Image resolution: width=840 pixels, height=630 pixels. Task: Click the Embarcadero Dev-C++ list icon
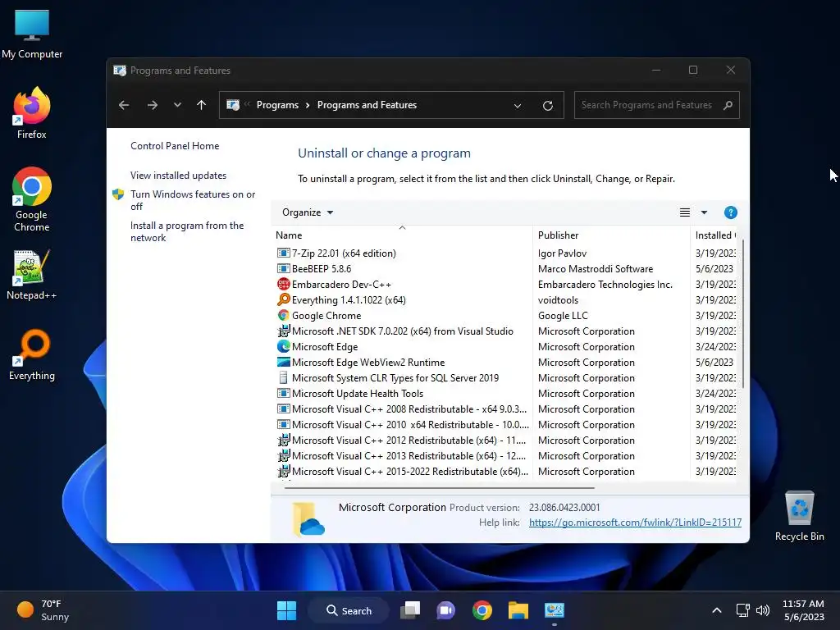[x=283, y=284]
